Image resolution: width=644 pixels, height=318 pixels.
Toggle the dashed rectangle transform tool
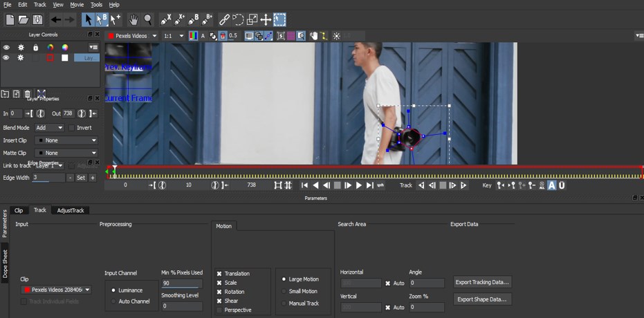[279, 19]
